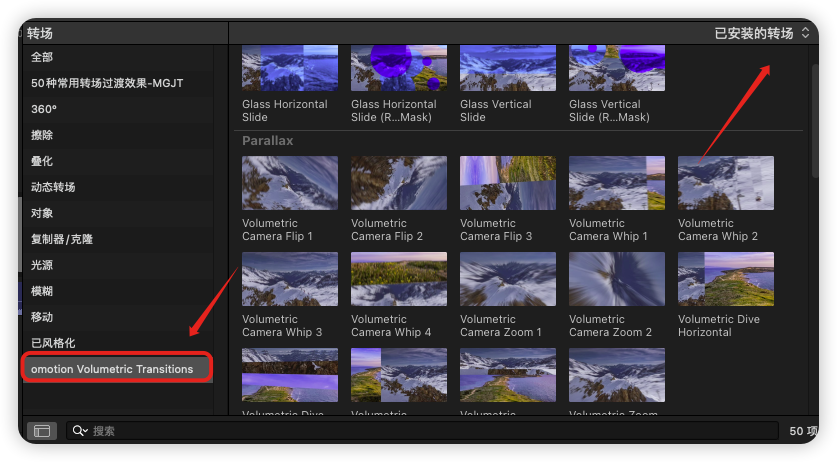Image resolution: width=837 pixels, height=462 pixels.
Task: Select the 360° category
Action: pyautogui.click(x=117, y=109)
